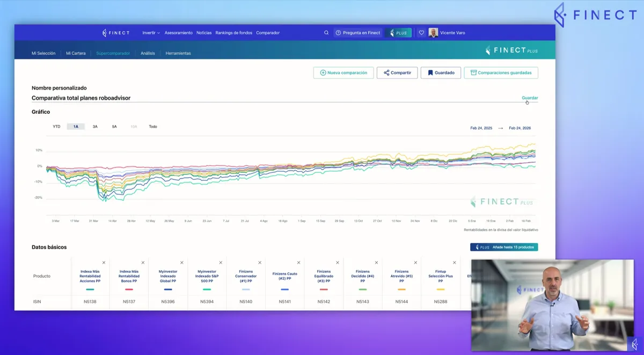
Task: Click ISIN value N5138
Action: [90, 302]
